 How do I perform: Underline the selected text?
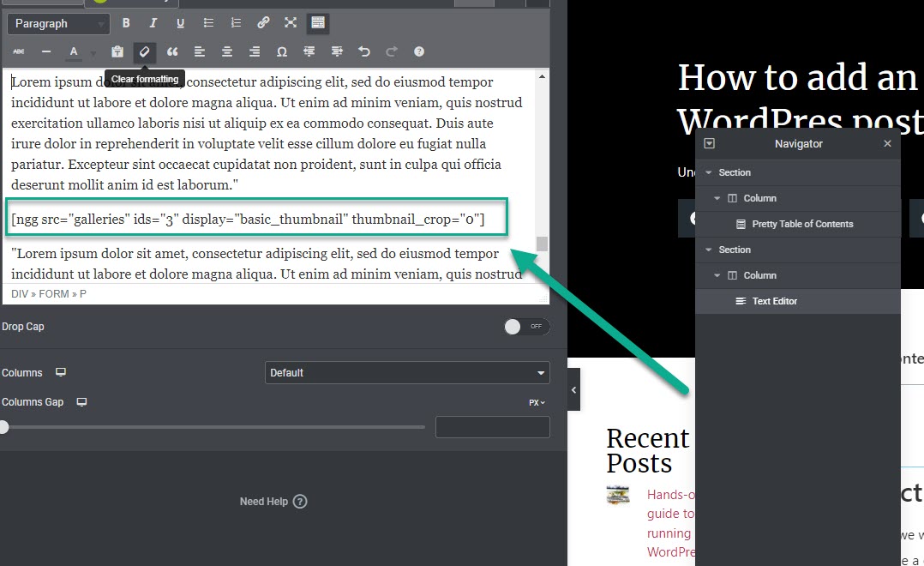[x=181, y=23]
